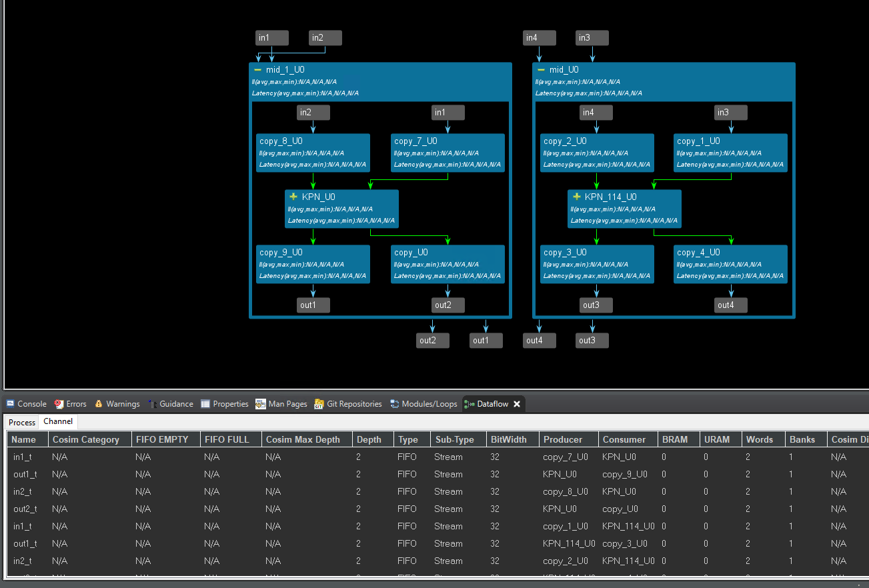The image size is (869, 588).
Task: Expand the KPN_U0 process node
Action: click(x=293, y=197)
